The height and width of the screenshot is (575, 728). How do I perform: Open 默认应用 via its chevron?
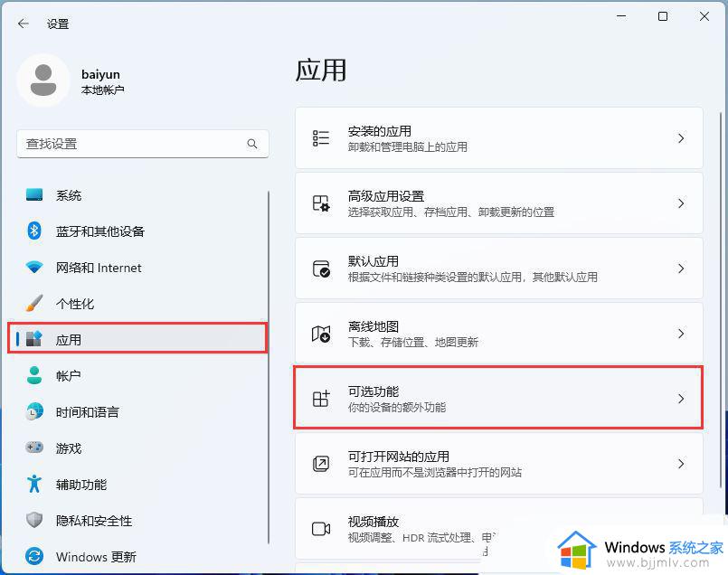point(681,269)
